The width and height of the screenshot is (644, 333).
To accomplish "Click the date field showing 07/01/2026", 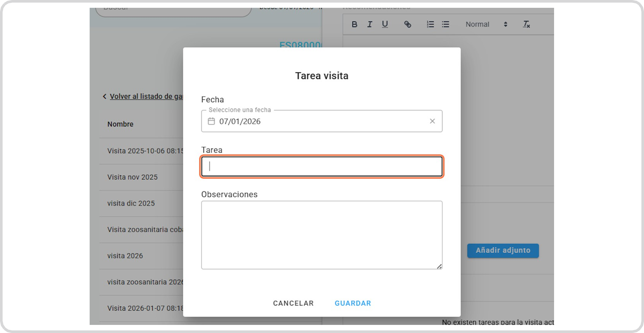I will pyautogui.click(x=318, y=121).
